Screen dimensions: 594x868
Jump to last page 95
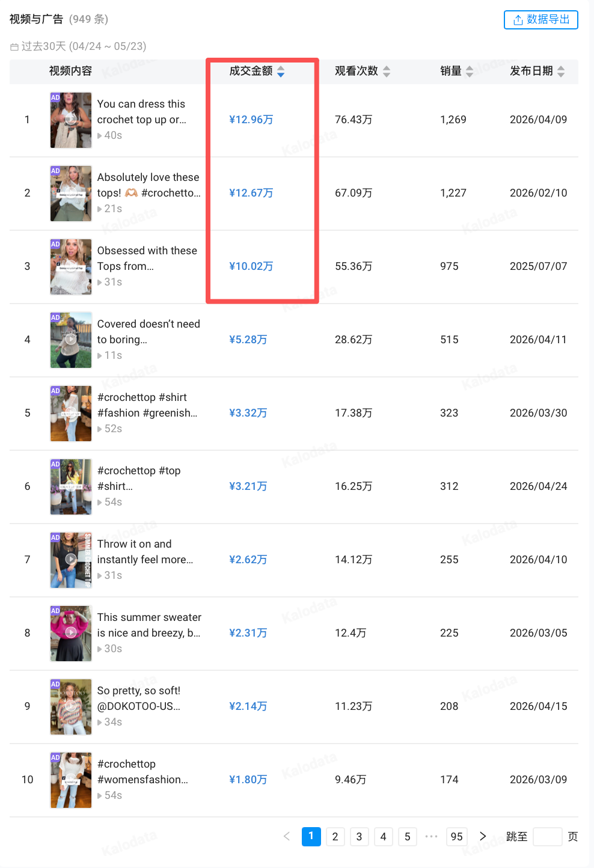(457, 836)
